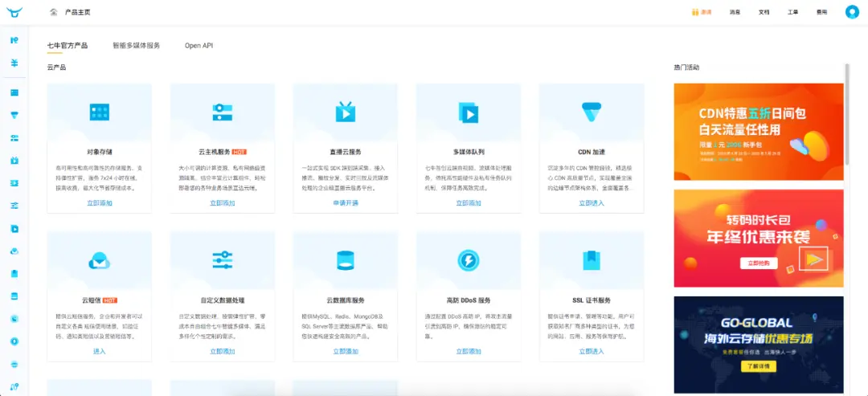The width and height of the screenshot is (868, 396).
Task: Switch to the 七牛官方产品 tab
Action: click(68, 46)
